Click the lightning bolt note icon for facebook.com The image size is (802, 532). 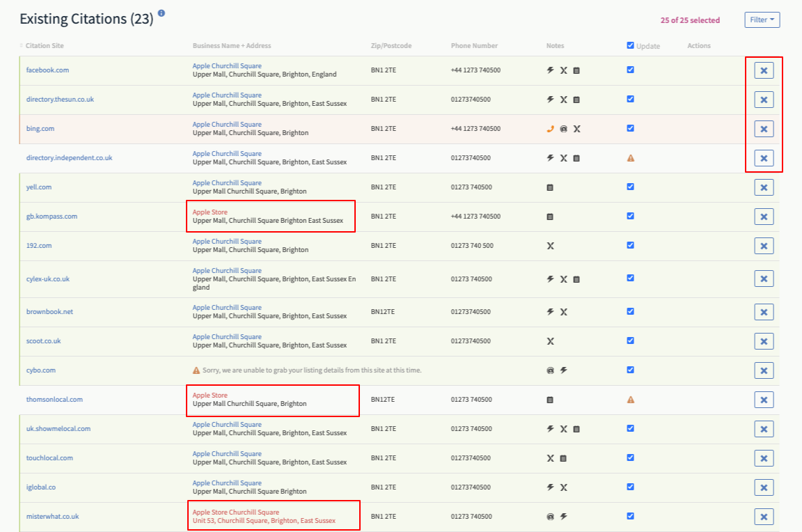click(551, 70)
